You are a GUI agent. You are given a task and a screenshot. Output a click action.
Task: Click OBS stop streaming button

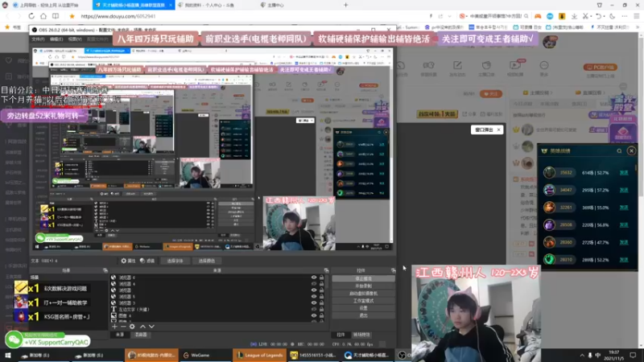pyautogui.click(x=364, y=278)
